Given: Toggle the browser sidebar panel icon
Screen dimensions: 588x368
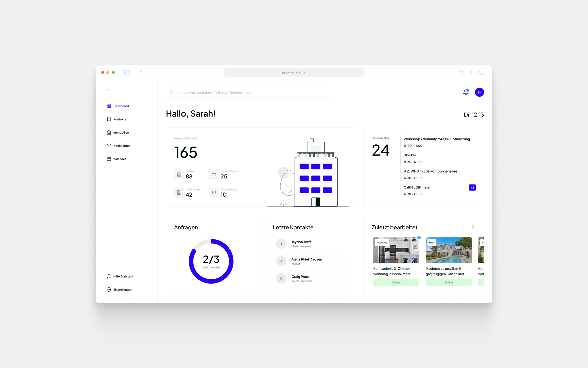Looking at the screenshot, I should (127, 72).
